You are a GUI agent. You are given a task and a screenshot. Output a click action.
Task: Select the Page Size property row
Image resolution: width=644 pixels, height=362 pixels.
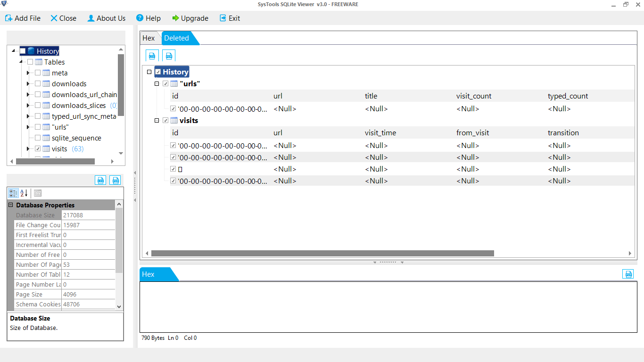pyautogui.click(x=65, y=294)
